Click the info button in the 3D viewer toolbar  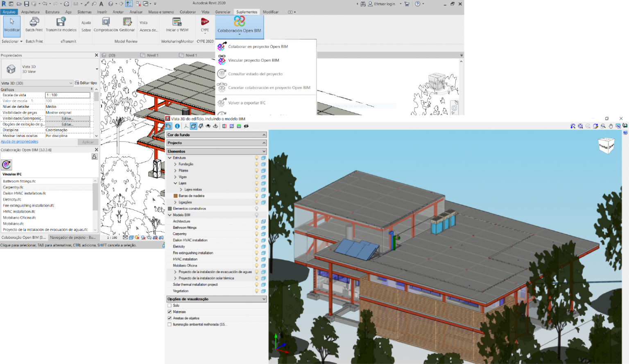point(177,126)
